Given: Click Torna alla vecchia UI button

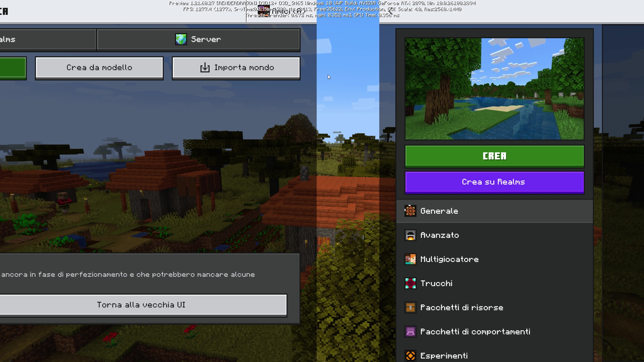Looking at the screenshot, I should tap(141, 305).
